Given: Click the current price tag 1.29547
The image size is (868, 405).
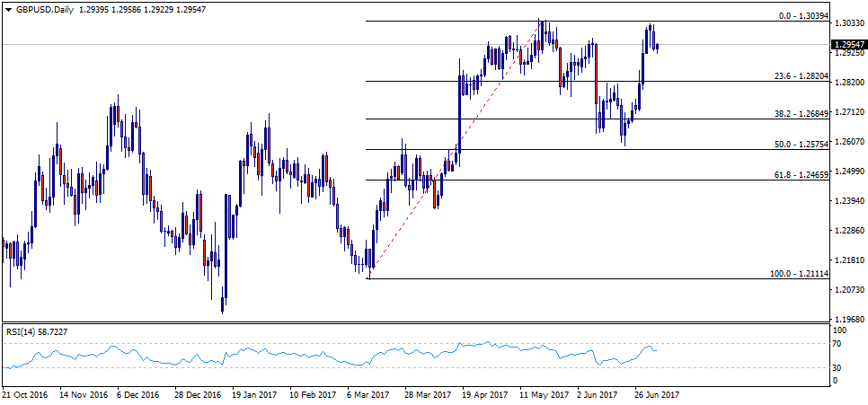Looking at the screenshot, I should [x=848, y=44].
